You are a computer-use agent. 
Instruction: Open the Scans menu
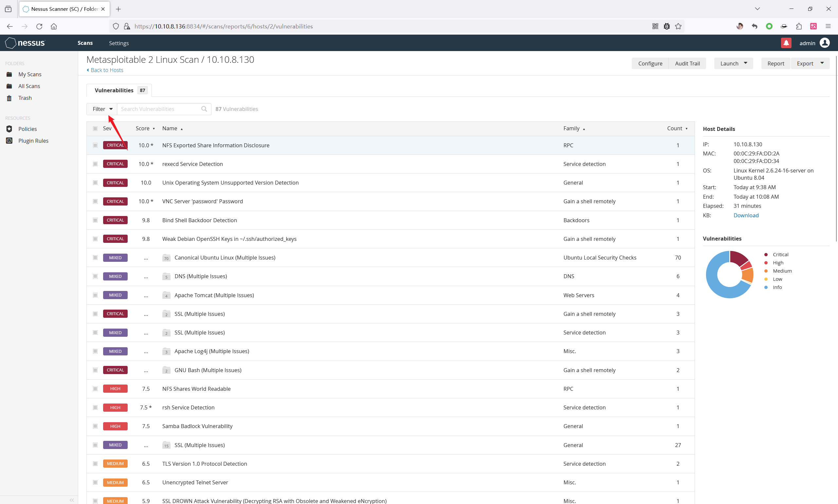[85, 43]
